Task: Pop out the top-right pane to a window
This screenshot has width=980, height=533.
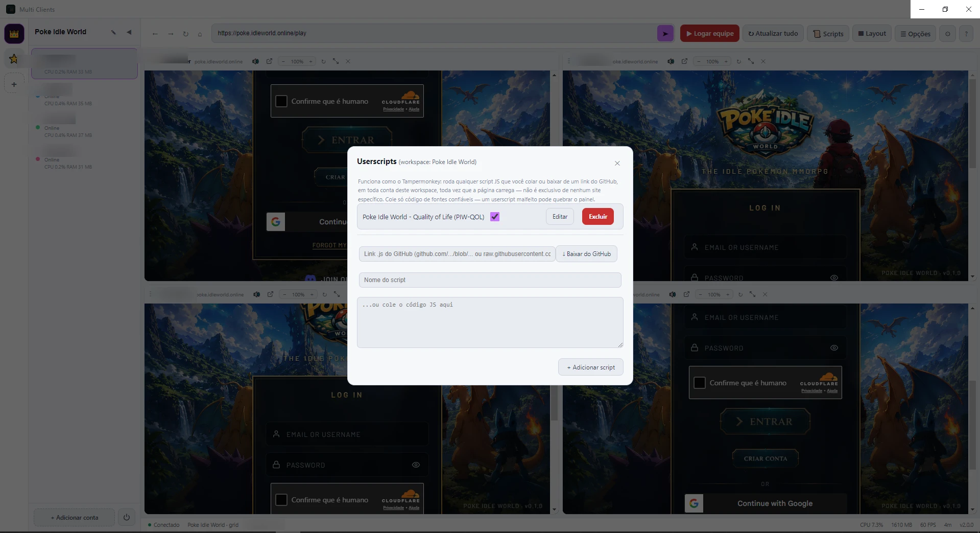Action: (684, 61)
